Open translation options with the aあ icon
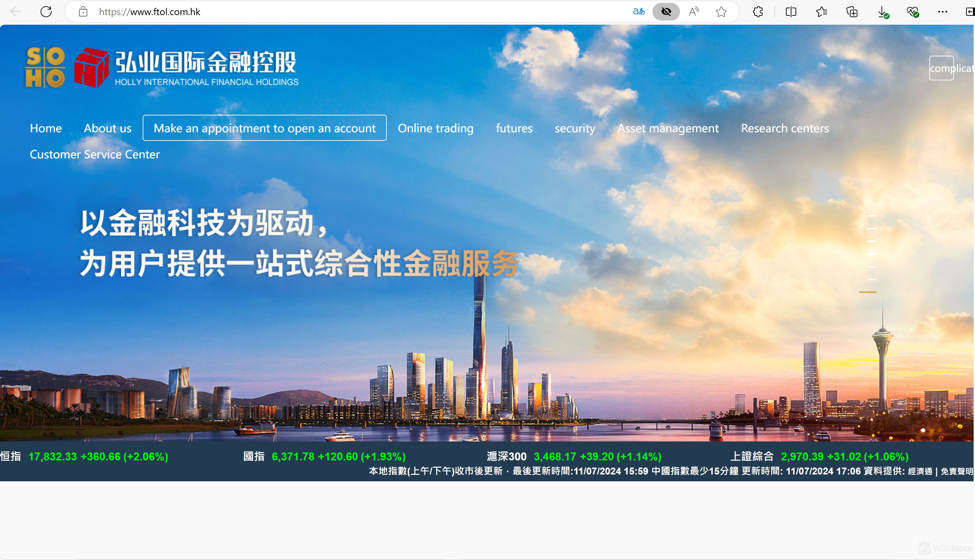 [639, 12]
